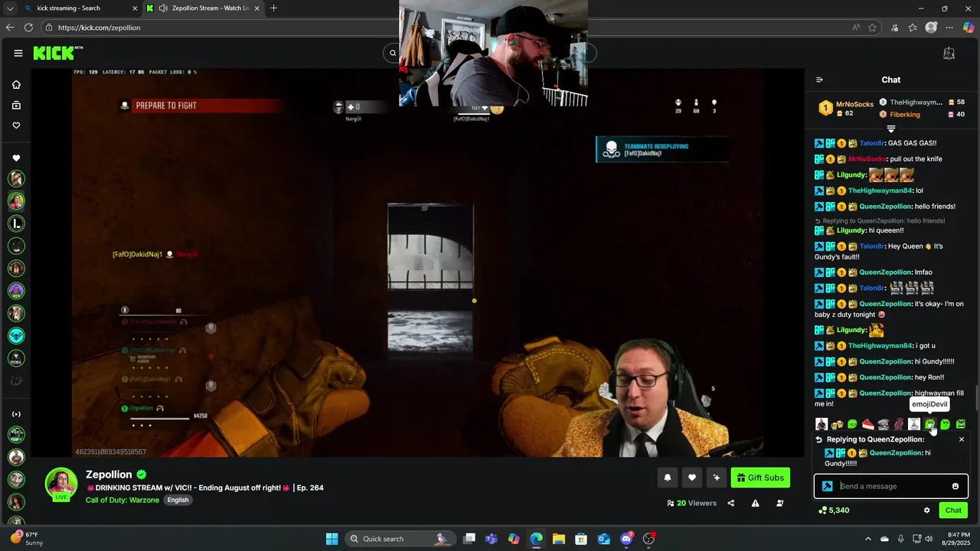Click the sparkle subscribe button
The image size is (980, 551).
[x=717, y=478]
